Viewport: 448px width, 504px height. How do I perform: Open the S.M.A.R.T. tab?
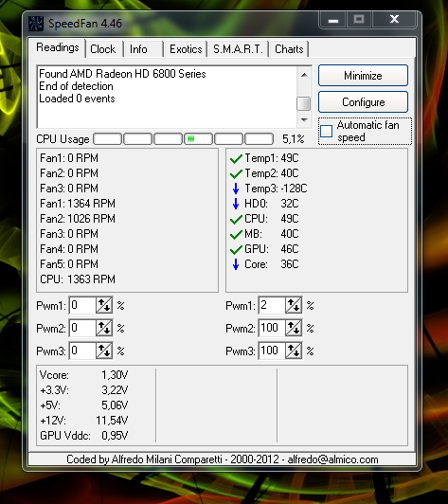[238, 49]
